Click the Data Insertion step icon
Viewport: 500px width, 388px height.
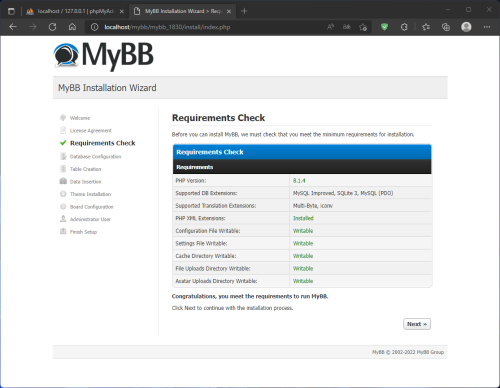click(63, 181)
